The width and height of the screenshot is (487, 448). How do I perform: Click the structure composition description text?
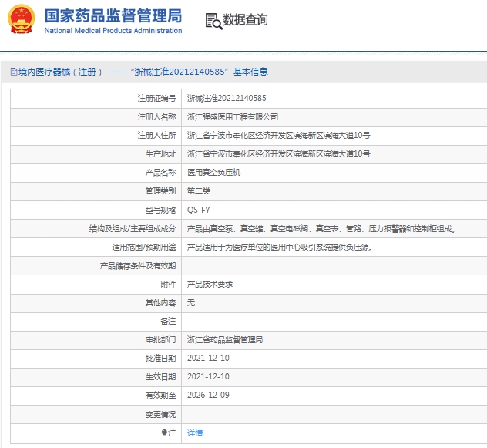321,229
